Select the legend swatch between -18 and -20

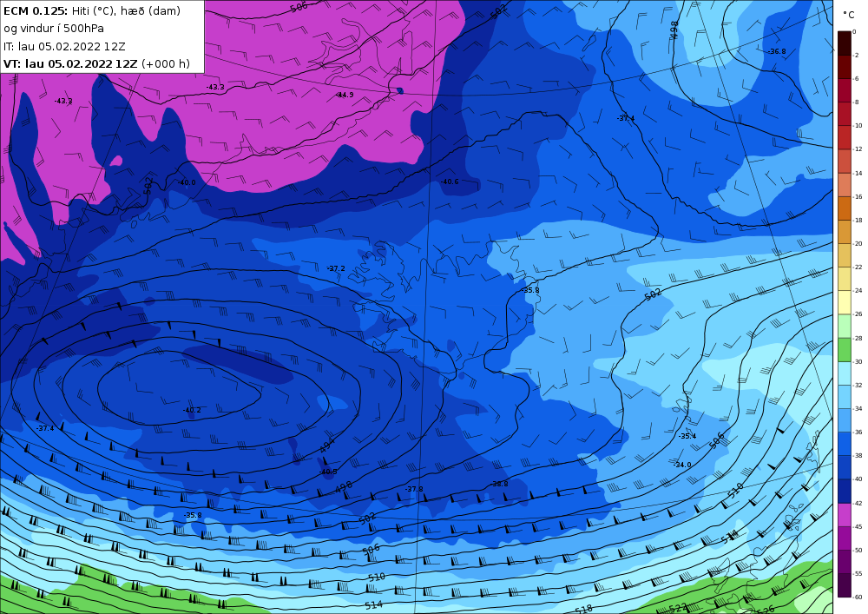tap(845, 232)
